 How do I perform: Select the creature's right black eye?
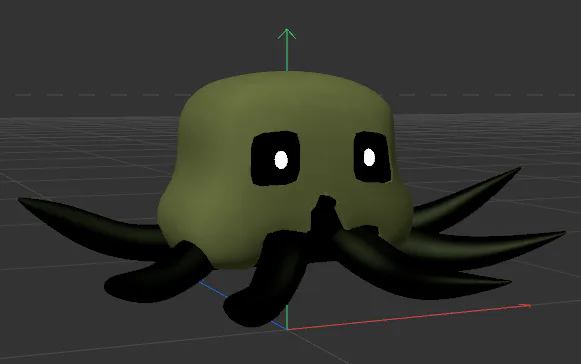(x=372, y=157)
